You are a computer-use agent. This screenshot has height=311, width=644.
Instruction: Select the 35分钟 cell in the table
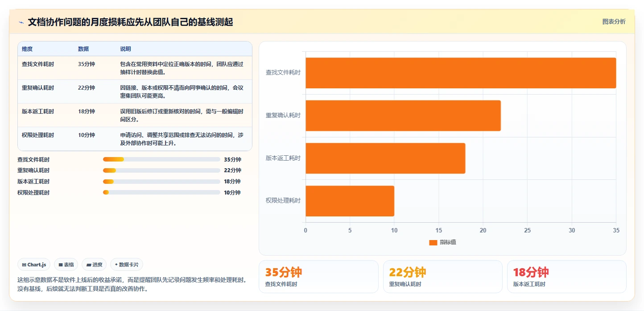coord(87,64)
